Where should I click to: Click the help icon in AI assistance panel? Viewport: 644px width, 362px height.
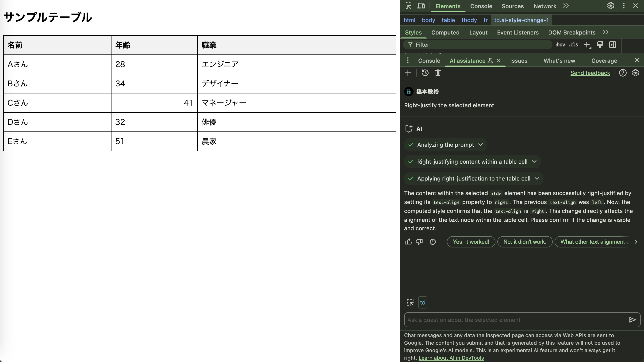623,73
